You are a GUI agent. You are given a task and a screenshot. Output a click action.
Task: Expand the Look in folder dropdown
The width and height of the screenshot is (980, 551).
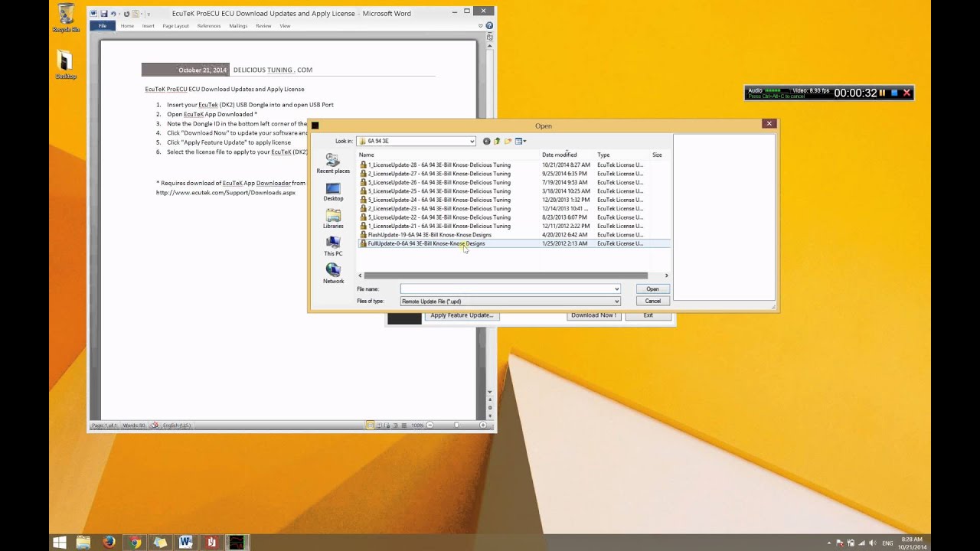pyautogui.click(x=472, y=141)
